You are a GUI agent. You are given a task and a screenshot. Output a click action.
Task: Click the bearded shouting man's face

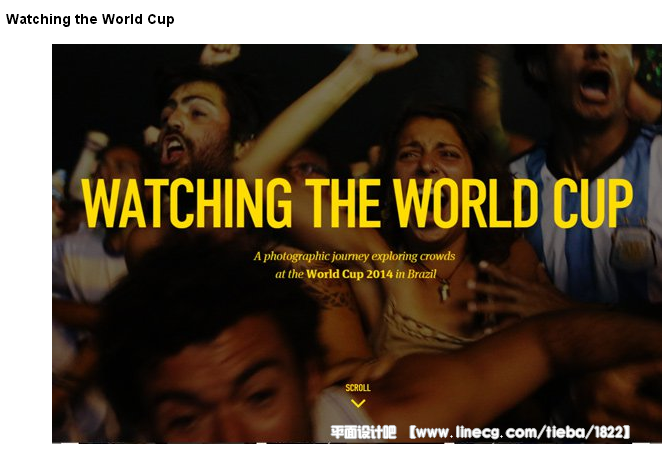pos(193,125)
